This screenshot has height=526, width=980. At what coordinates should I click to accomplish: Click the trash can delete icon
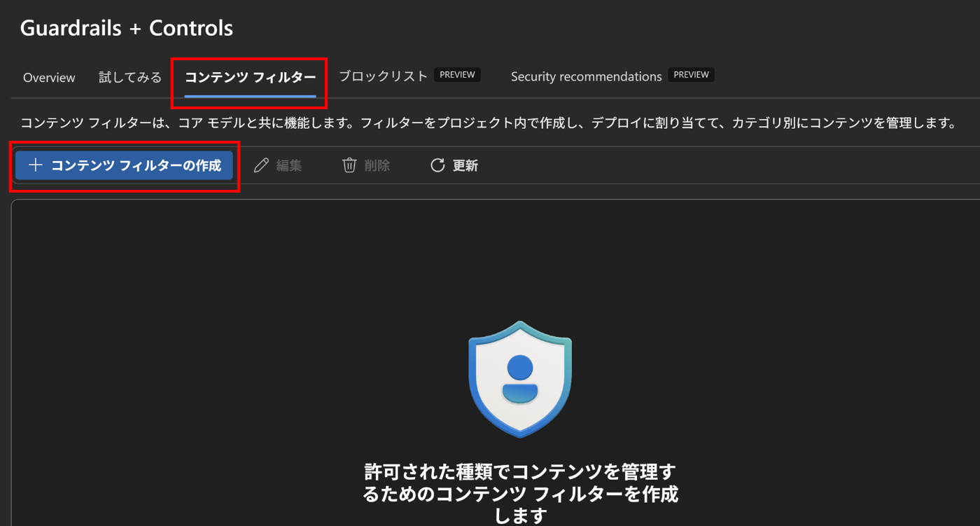pos(349,165)
